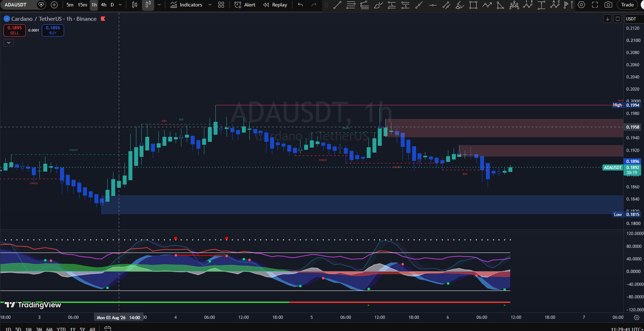
Task: Switch to the 4h timeframe
Action: (x=104, y=5)
